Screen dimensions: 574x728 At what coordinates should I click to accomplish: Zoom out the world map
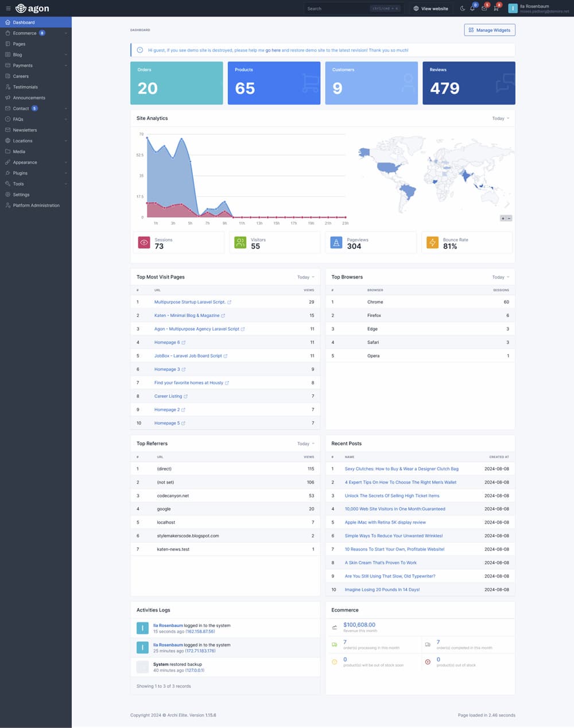pos(509,218)
